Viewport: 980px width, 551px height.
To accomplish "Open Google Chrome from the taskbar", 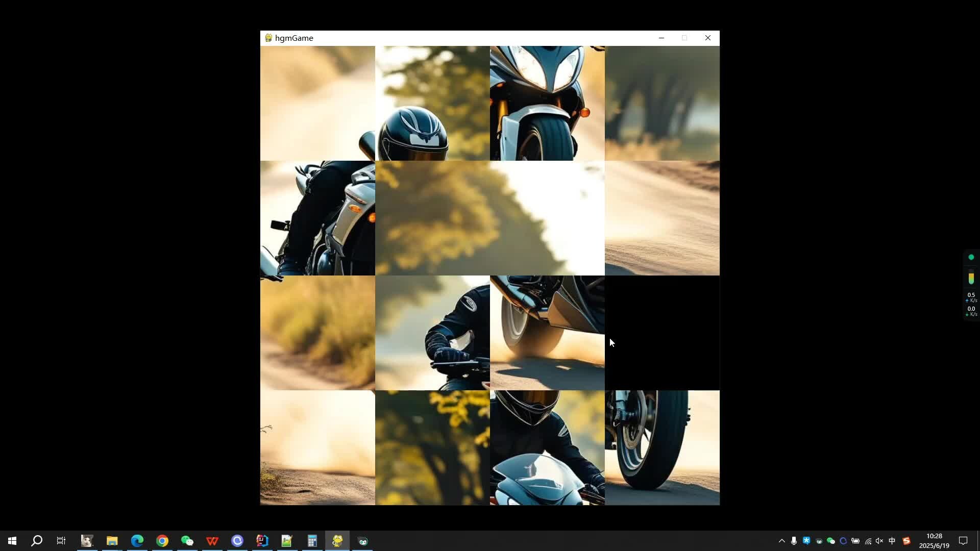I will [162, 541].
